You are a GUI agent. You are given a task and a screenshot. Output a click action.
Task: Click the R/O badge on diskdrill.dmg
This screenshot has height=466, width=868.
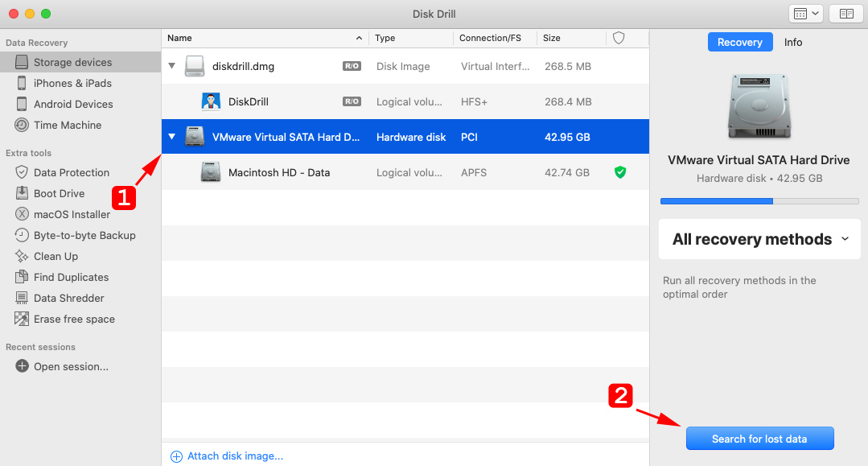point(352,66)
